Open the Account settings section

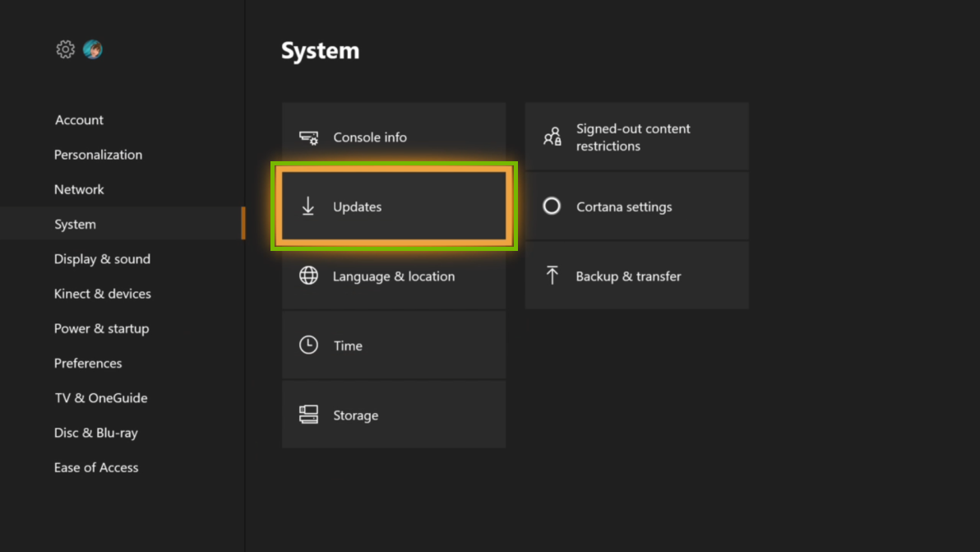tap(79, 119)
